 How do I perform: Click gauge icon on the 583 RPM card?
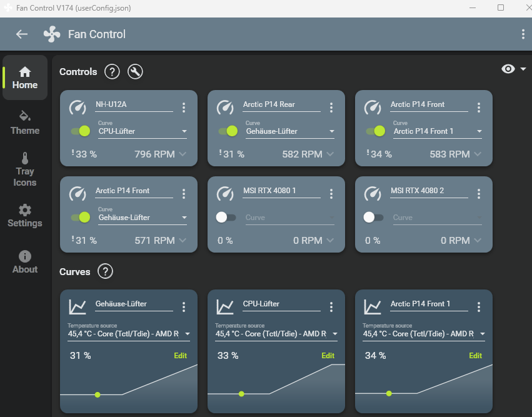373,107
